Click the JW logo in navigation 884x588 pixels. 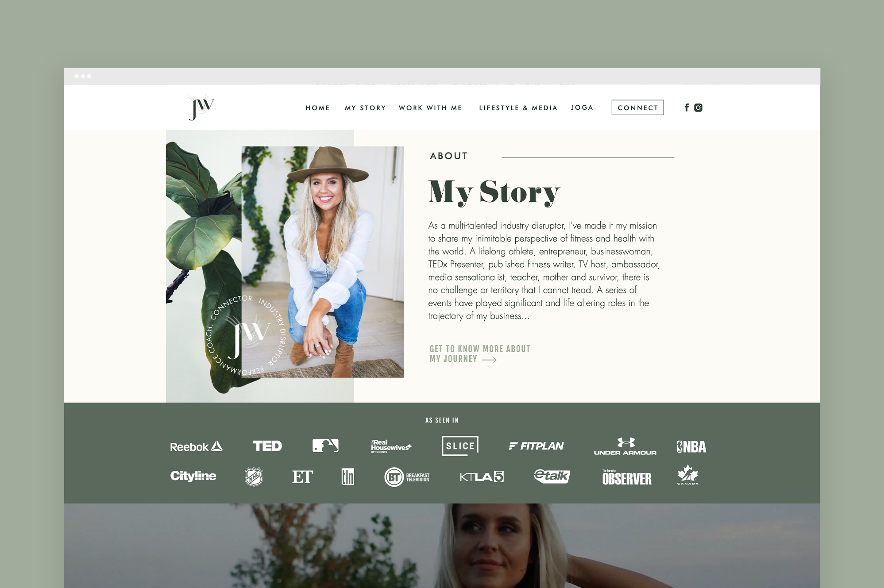tap(201, 107)
